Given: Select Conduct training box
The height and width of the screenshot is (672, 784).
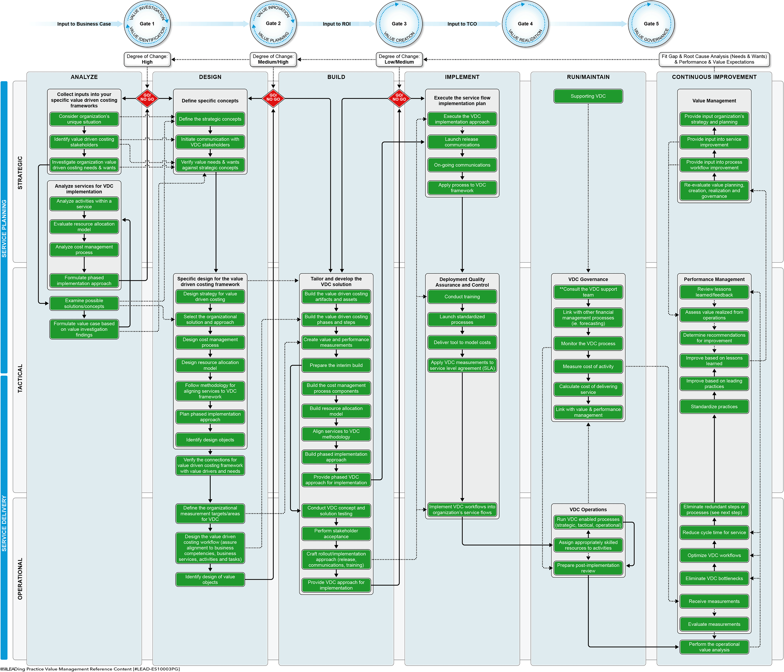Looking at the screenshot, I should point(462,297).
